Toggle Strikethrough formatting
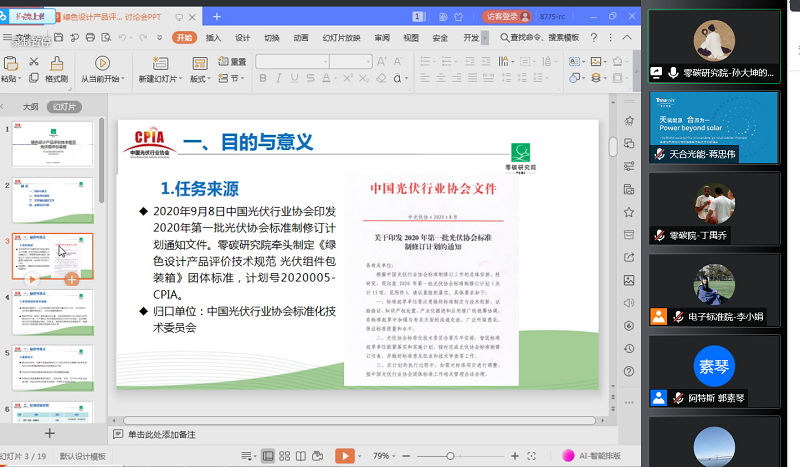Viewport: 800px width, 467px height. [310, 78]
